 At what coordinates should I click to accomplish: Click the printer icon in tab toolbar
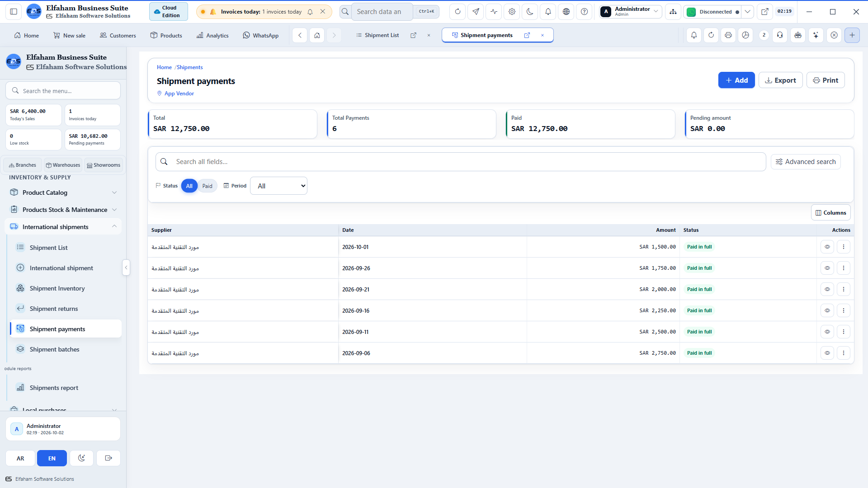click(728, 35)
